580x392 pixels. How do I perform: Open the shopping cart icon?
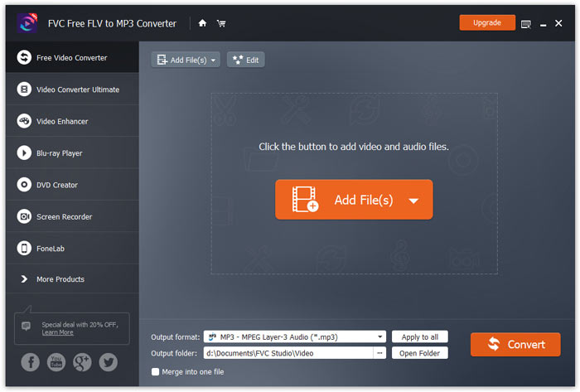(x=221, y=23)
